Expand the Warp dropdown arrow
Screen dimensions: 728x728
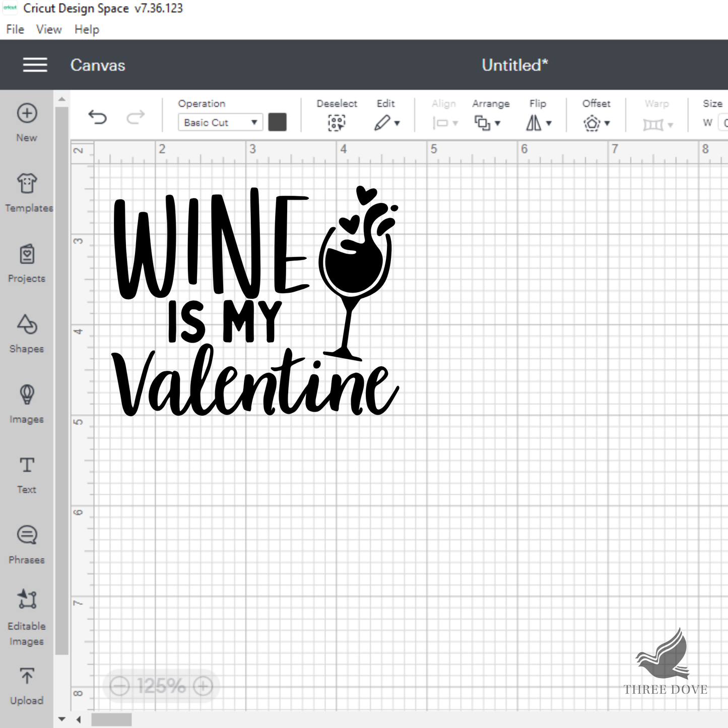(x=670, y=125)
